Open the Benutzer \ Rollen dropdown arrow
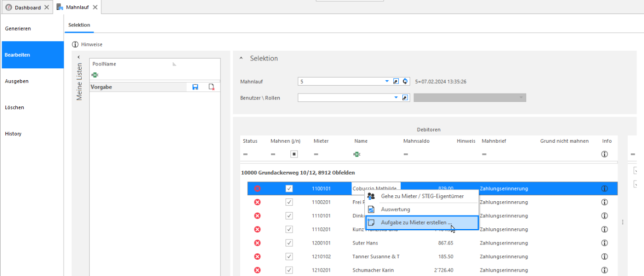 [396, 98]
